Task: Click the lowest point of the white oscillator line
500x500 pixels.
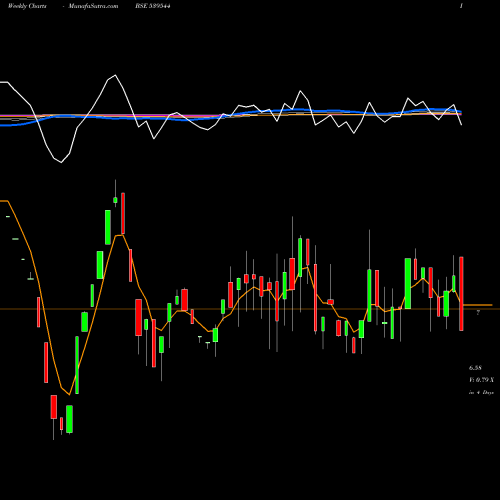Action: pyautogui.click(x=61, y=162)
